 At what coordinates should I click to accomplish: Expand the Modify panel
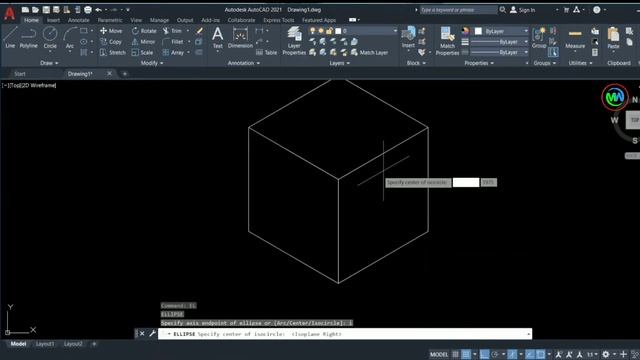tap(152, 63)
